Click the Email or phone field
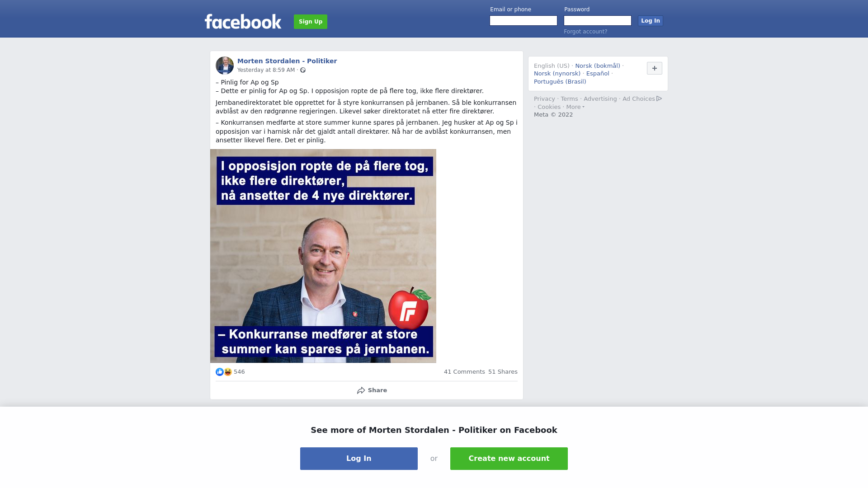 click(524, 21)
